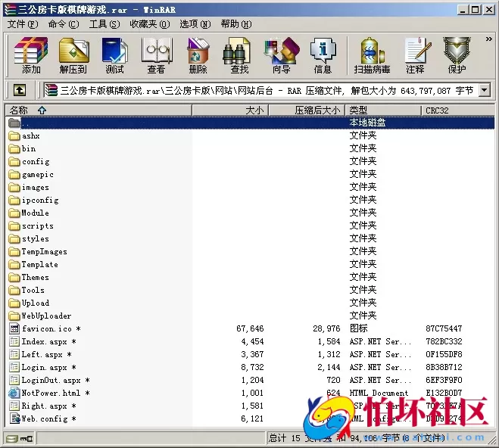Click CRC32 value 782BC332

coord(444,341)
